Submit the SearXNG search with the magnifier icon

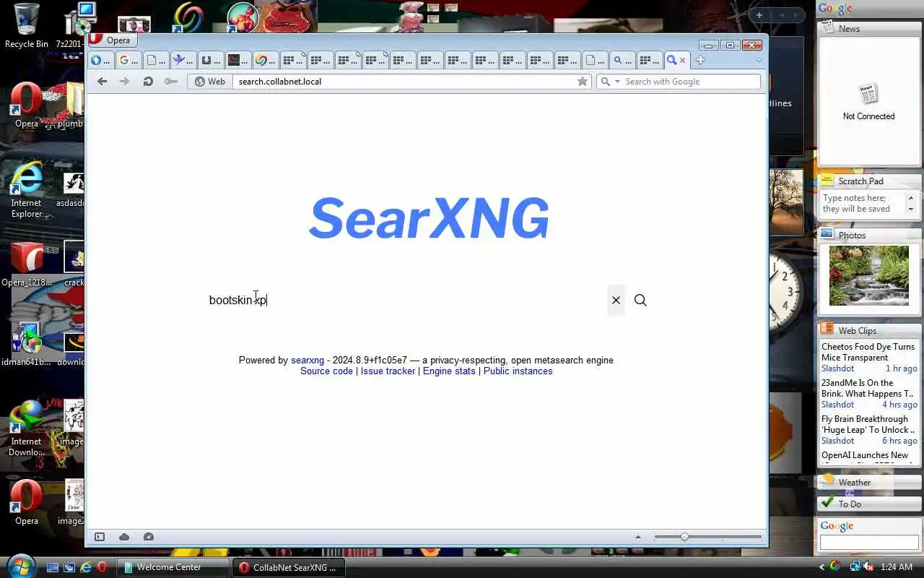pyautogui.click(x=640, y=300)
